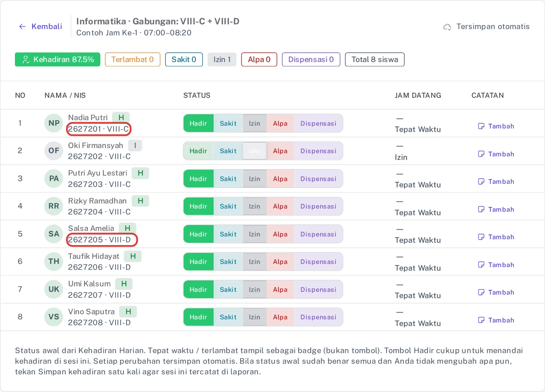The height and width of the screenshot is (392, 545).
Task: Click the NP avatar for Nadia Putri
Action: click(x=54, y=123)
